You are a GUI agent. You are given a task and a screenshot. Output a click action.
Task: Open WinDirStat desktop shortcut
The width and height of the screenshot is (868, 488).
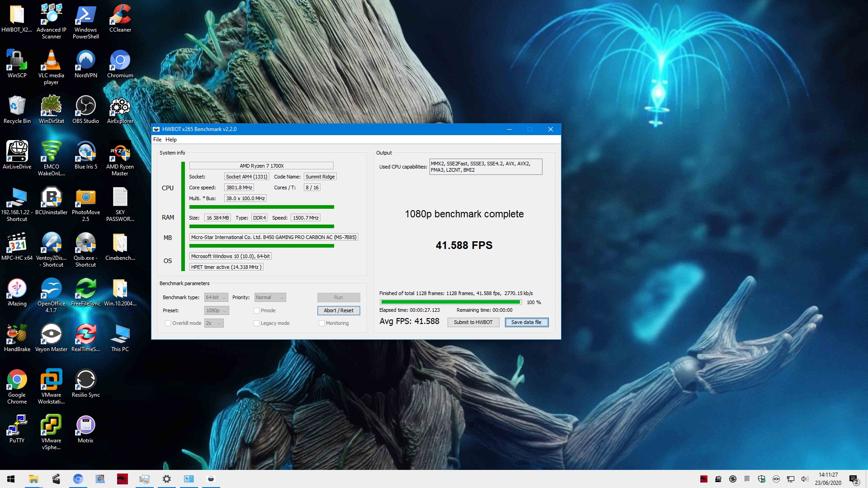(51, 109)
